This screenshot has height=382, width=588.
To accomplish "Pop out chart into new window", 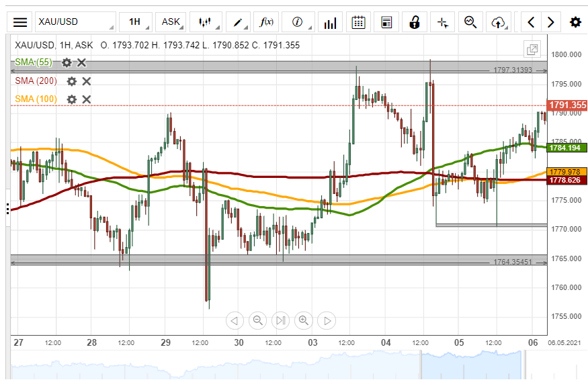I will (x=532, y=49).
